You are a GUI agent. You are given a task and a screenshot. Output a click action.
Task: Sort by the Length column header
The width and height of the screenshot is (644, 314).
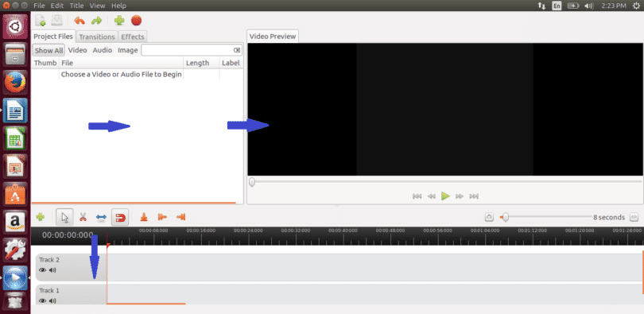coord(201,63)
